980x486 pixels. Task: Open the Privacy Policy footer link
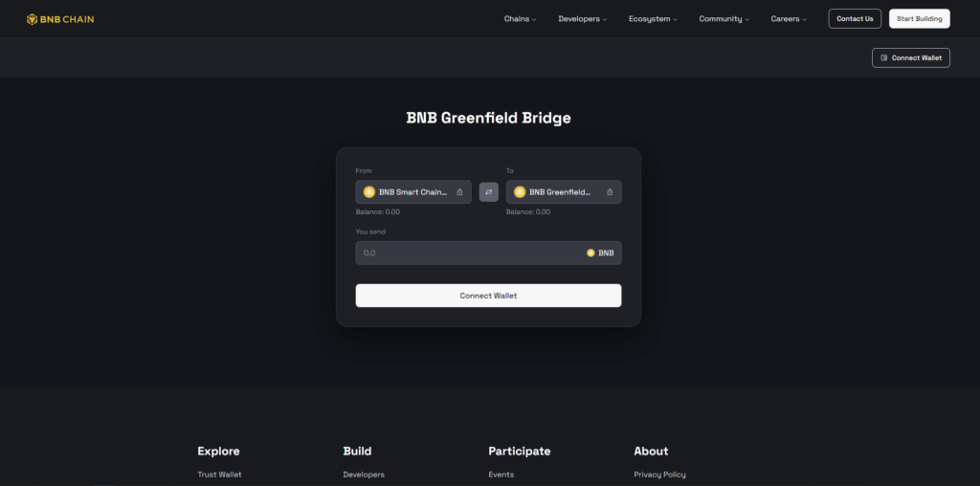pos(659,475)
